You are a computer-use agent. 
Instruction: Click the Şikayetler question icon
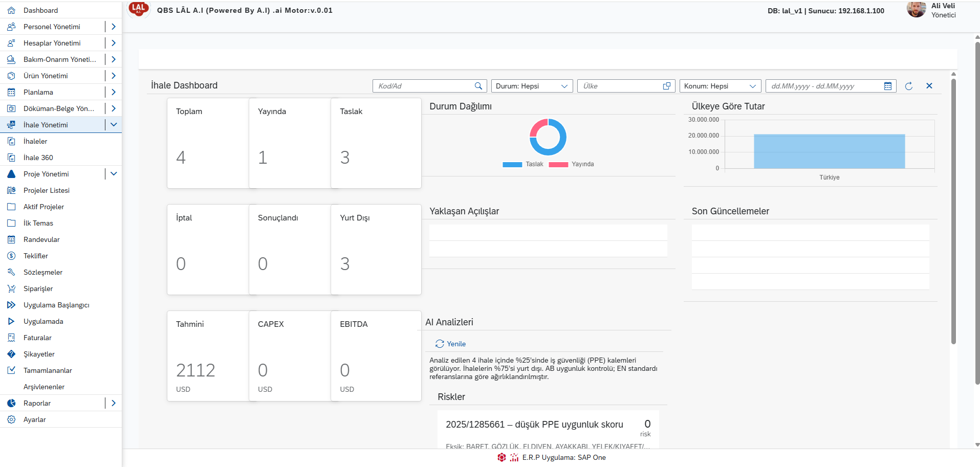point(11,354)
